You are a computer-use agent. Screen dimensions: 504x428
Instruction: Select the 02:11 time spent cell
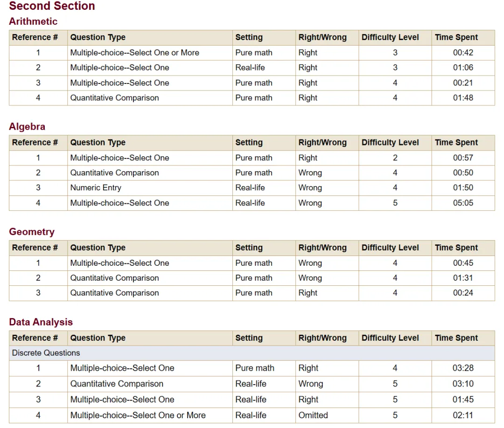462,415
